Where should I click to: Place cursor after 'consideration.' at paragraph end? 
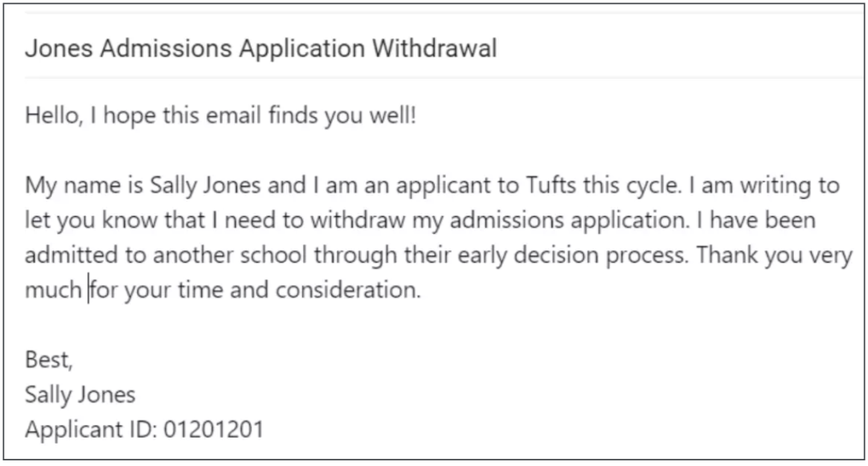pyautogui.click(x=422, y=290)
